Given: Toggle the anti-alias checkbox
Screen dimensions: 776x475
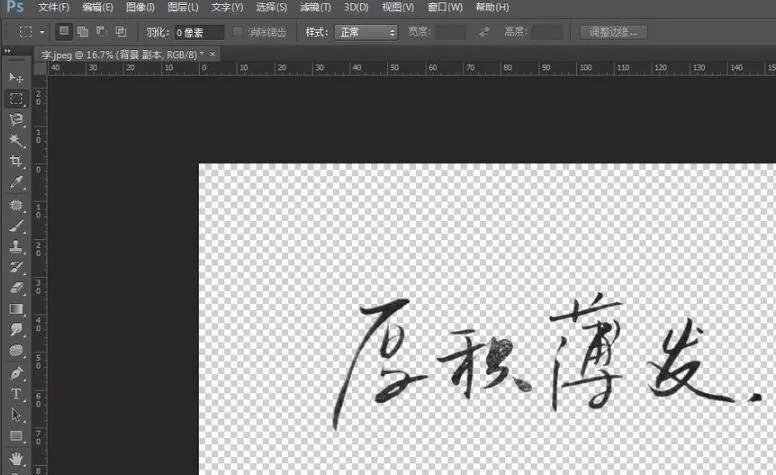Looking at the screenshot, I should 238,33.
